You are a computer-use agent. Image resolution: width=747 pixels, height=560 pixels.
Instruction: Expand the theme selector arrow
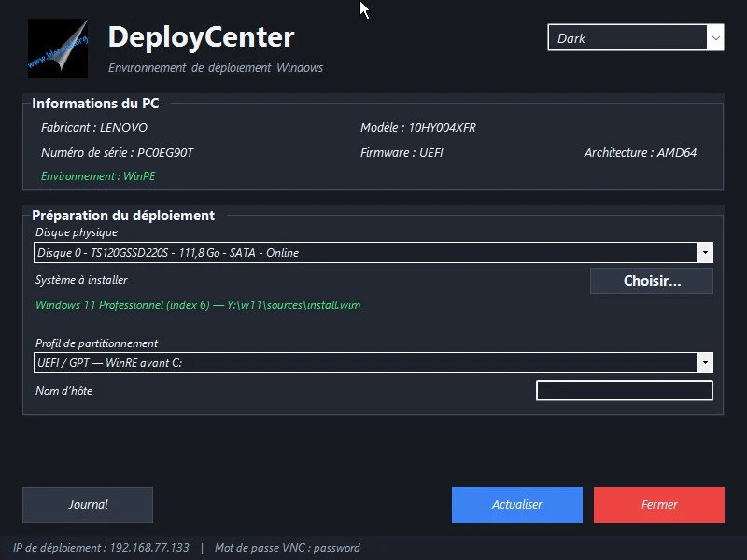tap(715, 37)
